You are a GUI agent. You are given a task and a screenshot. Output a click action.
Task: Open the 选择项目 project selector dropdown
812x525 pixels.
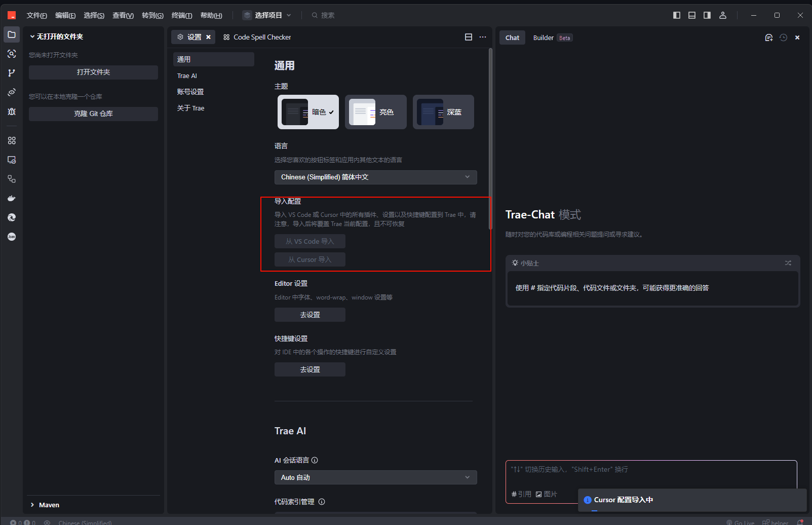pyautogui.click(x=267, y=15)
